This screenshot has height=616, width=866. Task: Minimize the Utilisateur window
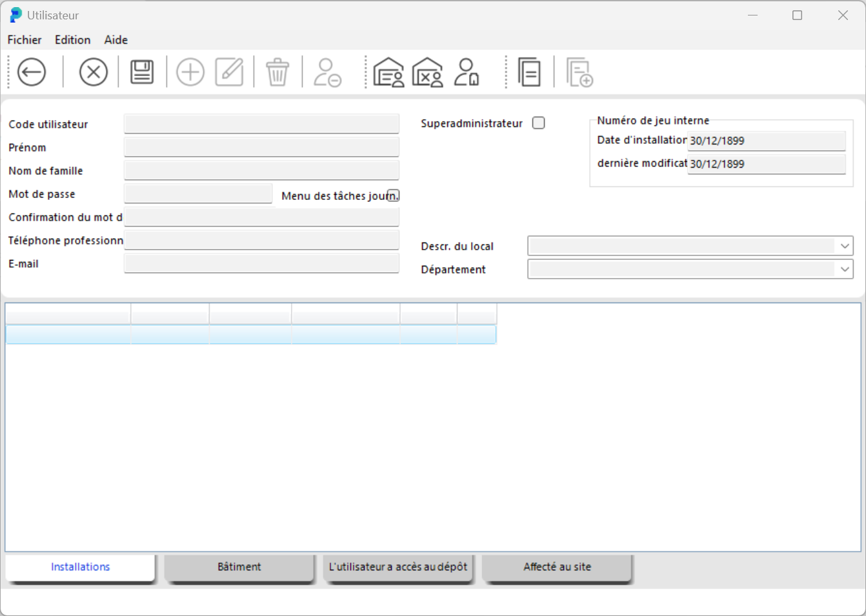(752, 15)
